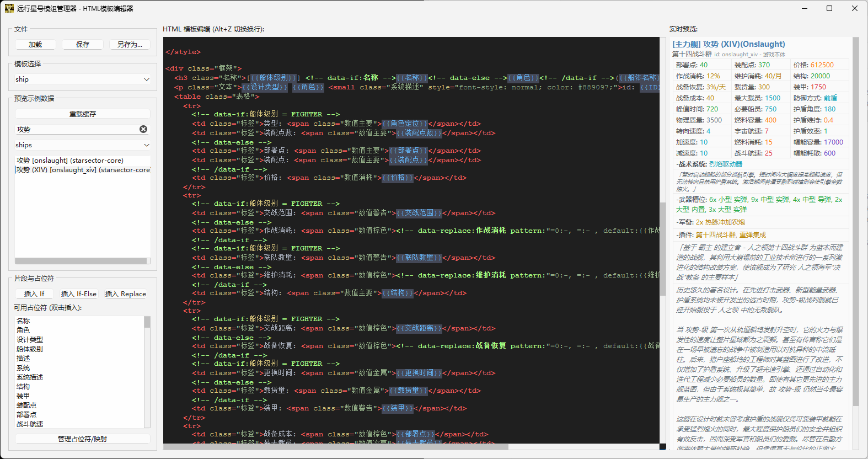The image size is (868, 459).
Task: Click the app icon in the title bar
Action: click(9, 8)
